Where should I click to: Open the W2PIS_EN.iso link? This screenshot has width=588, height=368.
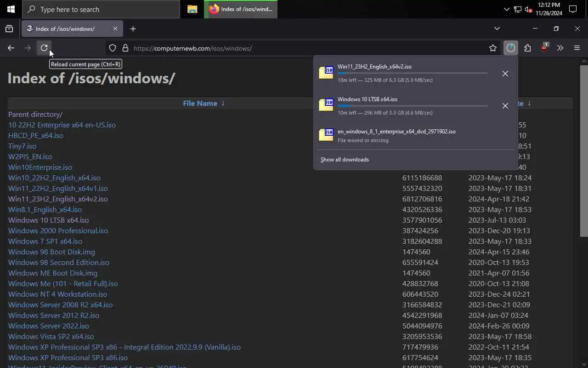(x=30, y=156)
